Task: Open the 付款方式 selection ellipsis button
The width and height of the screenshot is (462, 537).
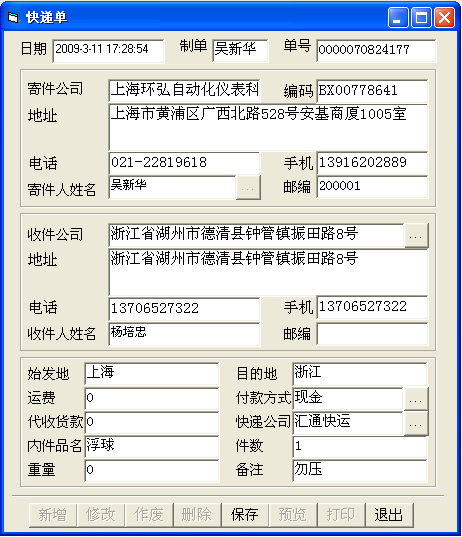Action: (x=416, y=399)
